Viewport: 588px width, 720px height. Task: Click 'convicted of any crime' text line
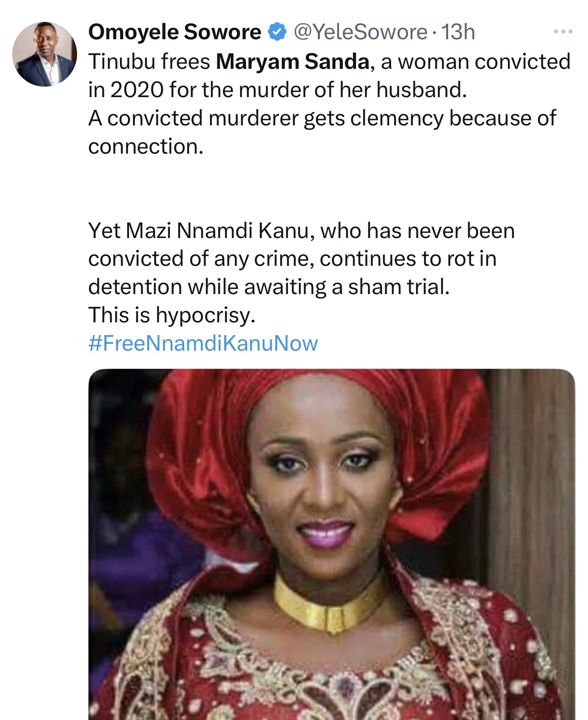[x=292, y=259]
